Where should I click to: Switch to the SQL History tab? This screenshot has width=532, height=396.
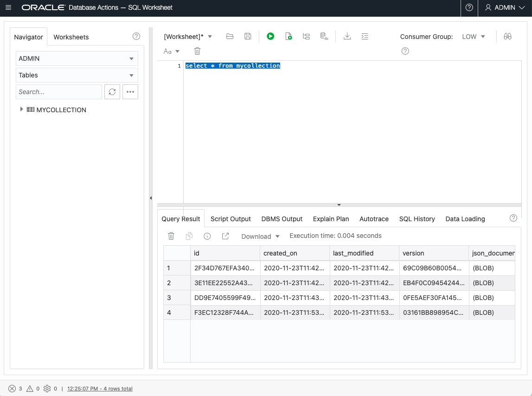(x=417, y=219)
